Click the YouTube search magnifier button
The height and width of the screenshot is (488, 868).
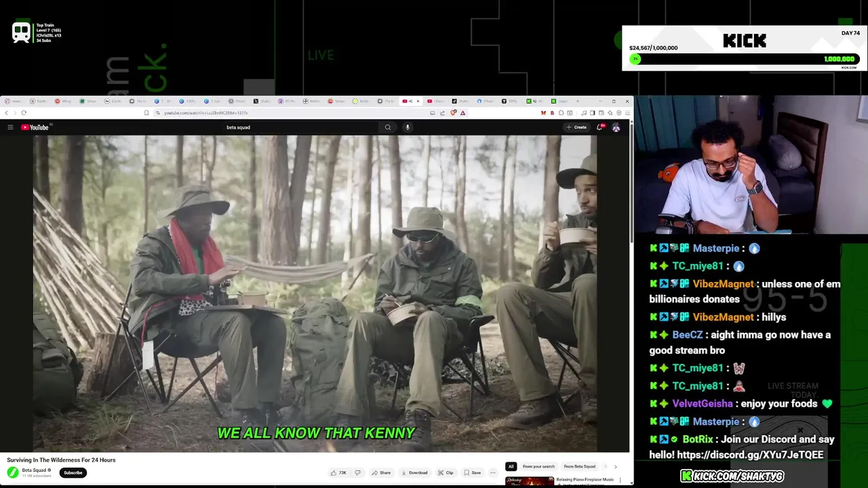[388, 127]
